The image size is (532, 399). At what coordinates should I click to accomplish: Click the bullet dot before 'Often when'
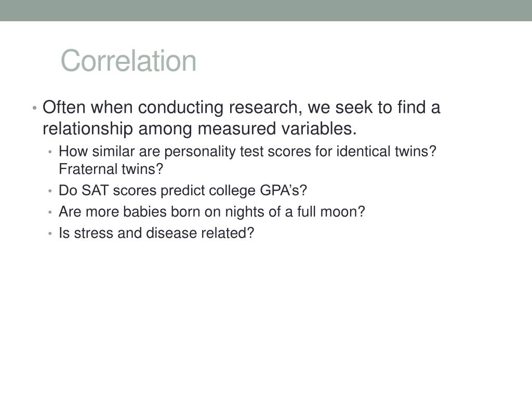[x=34, y=108]
